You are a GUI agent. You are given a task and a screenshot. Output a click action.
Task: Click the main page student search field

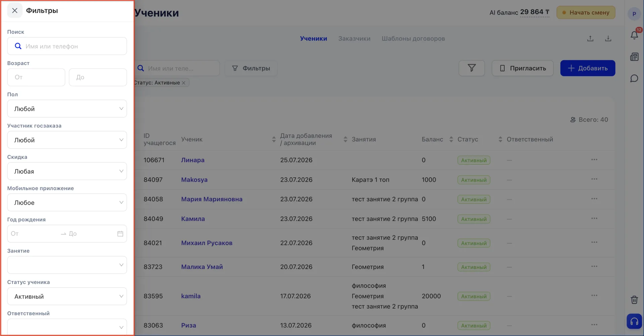pos(177,68)
